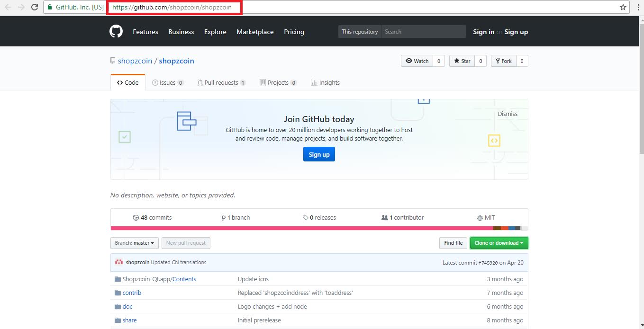Open the doc folder
Viewport: 644px width, 329px height.
coord(127,306)
